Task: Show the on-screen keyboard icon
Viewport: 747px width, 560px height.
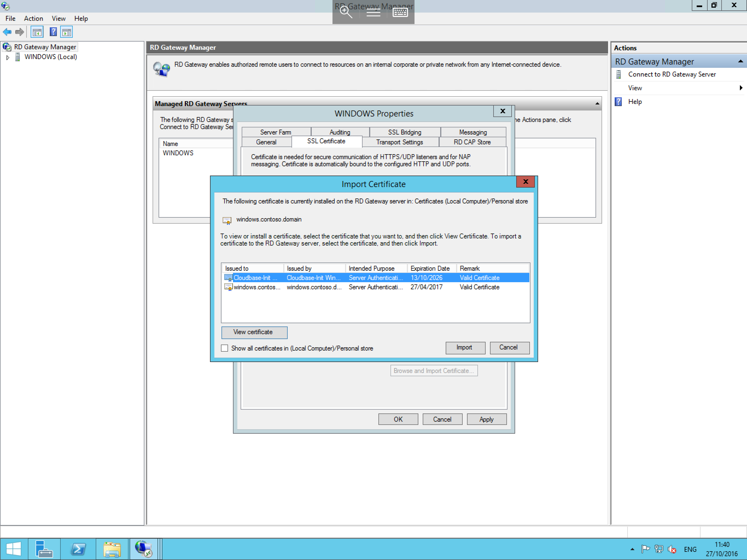Action: pyautogui.click(x=400, y=13)
